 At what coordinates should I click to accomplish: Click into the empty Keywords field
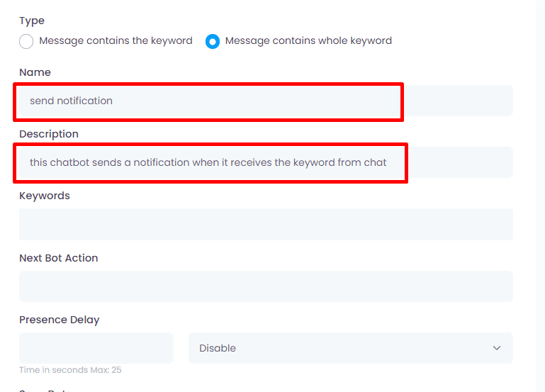coord(266,224)
